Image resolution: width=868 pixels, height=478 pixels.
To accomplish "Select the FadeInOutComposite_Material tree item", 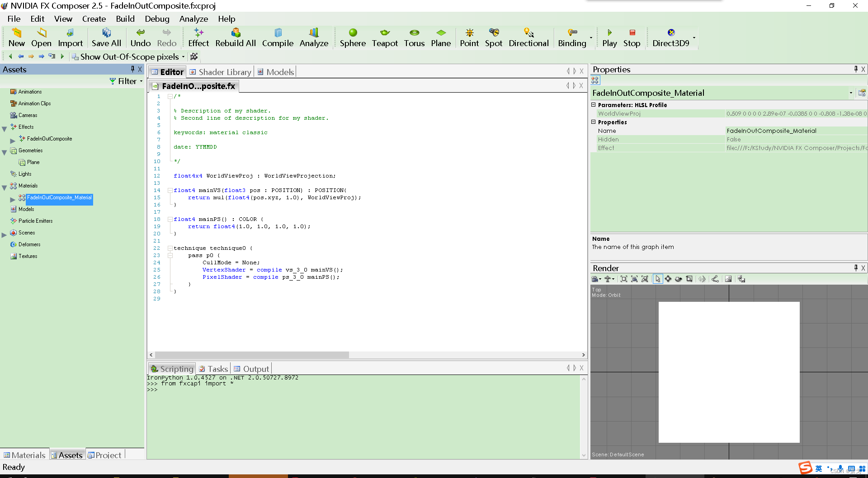I will tap(59, 197).
